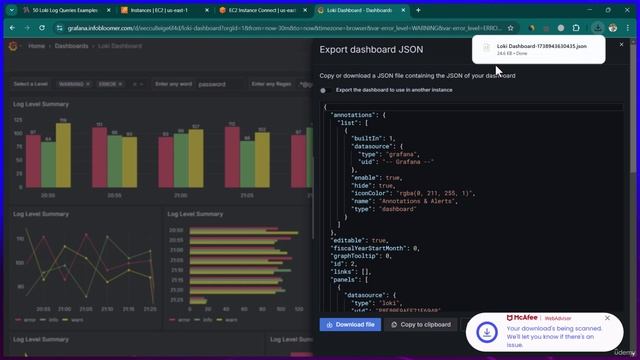Click the "iconColor" rgba value line
The width and height of the screenshot is (640, 360).
(413, 193)
